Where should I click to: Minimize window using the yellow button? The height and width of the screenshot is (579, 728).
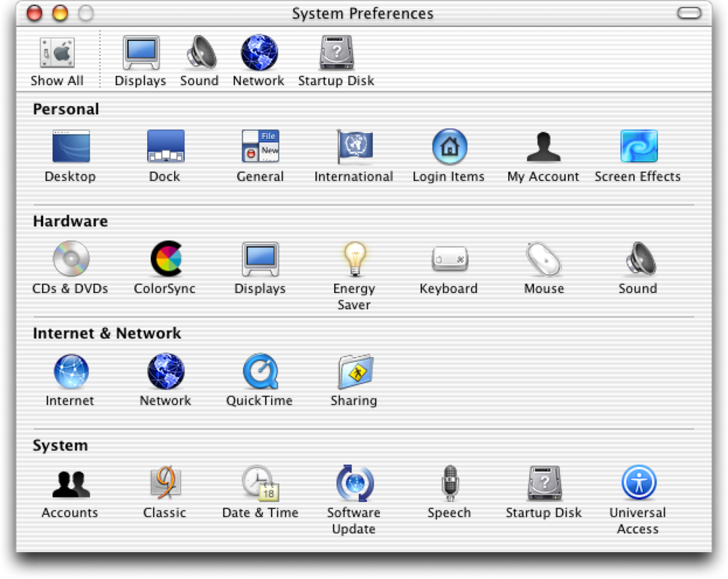point(60,13)
